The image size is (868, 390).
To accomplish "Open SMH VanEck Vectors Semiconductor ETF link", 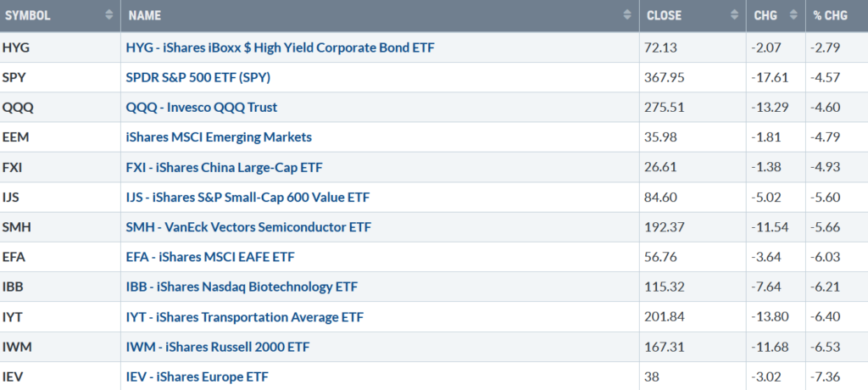I will pyautogui.click(x=248, y=227).
